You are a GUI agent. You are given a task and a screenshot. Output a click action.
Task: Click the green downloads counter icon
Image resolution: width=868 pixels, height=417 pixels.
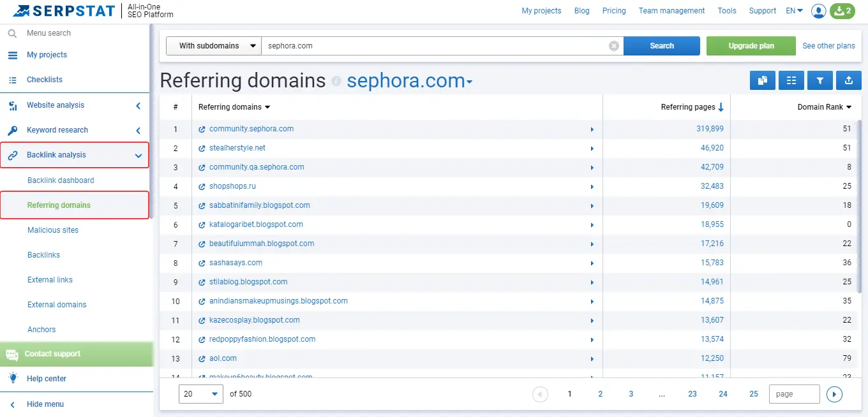[x=842, y=11]
